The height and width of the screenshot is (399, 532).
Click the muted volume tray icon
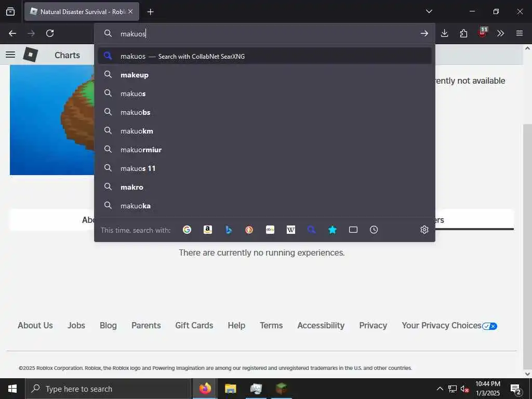pos(465,389)
